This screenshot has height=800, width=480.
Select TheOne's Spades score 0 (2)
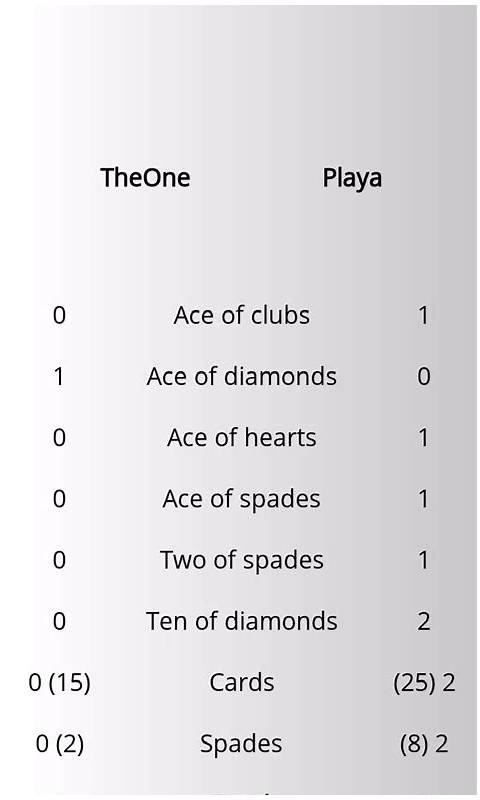tap(60, 744)
